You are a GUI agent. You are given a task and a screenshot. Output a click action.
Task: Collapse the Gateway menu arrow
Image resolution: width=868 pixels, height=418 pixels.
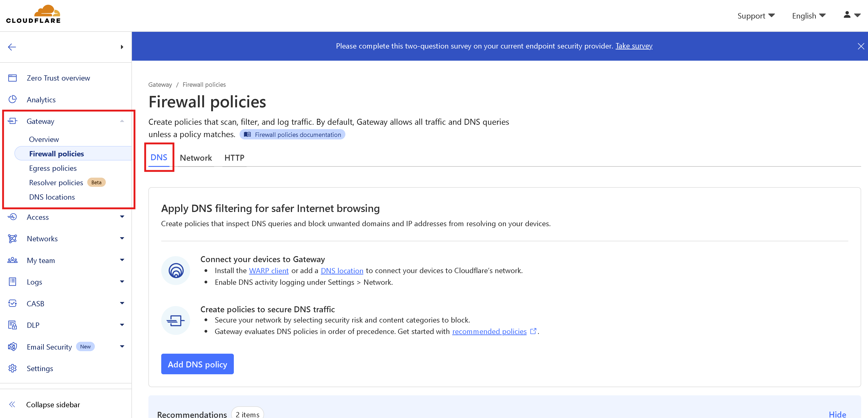click(122, 121)
